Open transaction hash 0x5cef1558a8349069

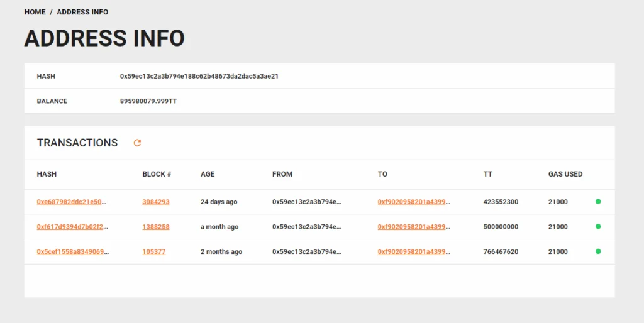pos(72,252)
